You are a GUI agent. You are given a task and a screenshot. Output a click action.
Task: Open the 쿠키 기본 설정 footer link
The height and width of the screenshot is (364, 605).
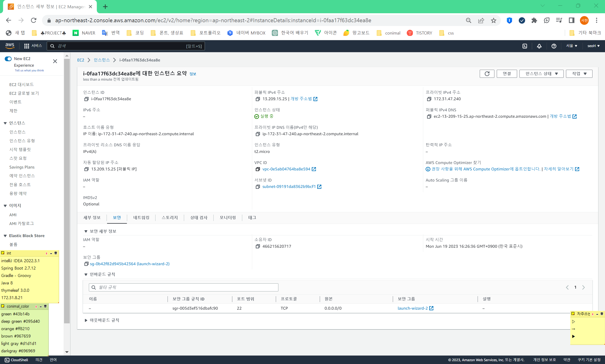589,360
